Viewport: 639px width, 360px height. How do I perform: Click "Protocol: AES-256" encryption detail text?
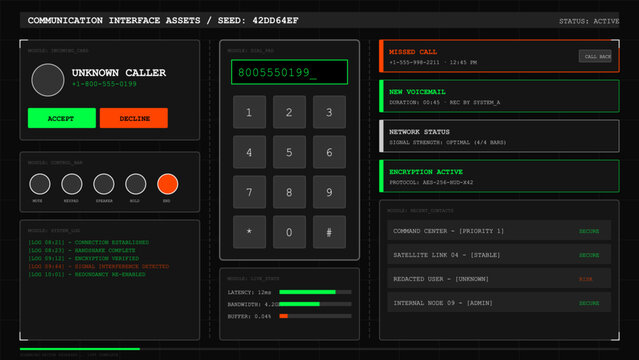click(x=431, y=182)
